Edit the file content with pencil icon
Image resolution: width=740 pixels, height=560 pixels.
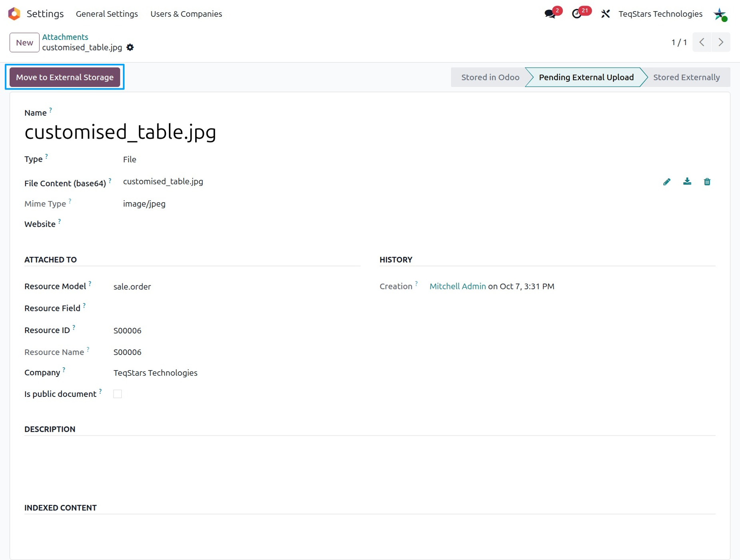(x=667, y=182)
